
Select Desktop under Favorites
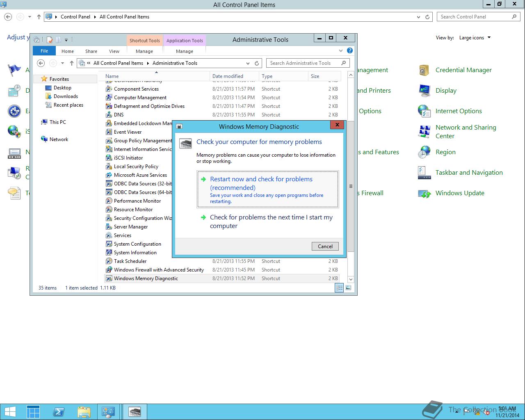coord(62,88)
